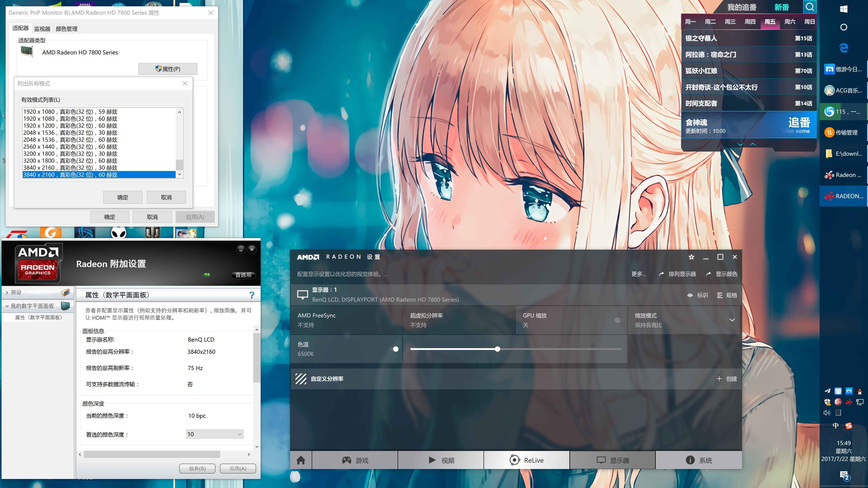
Task: Open the 首选的颜色深度 dropdown
Action: 215,434
